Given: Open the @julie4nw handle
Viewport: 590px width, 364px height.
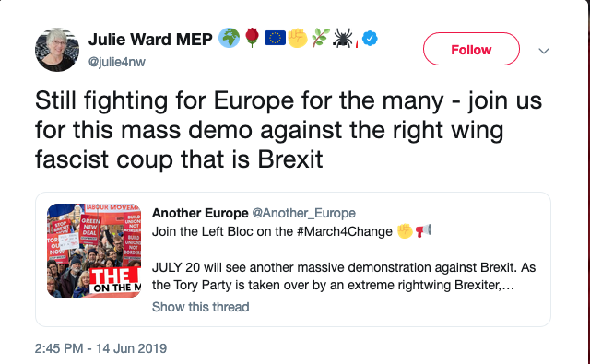Looking at the screenshot, I should (x=117, y=62).
